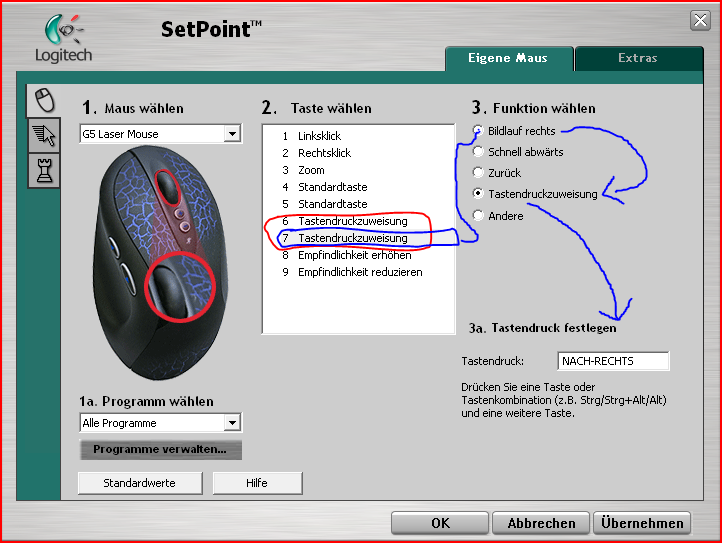Switch to the Eigene Maus tab
Screen dimensions: 722x543
click(508, 58)
